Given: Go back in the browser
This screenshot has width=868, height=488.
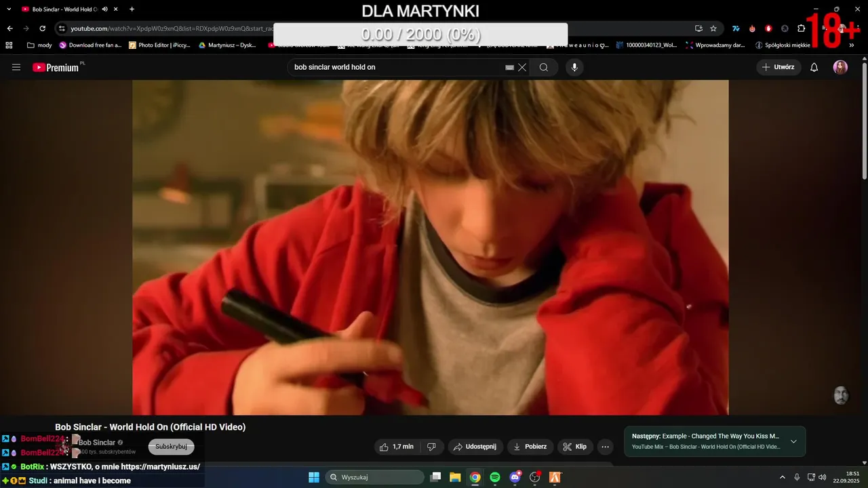Looking at the screenshot, I should (9, 28).
